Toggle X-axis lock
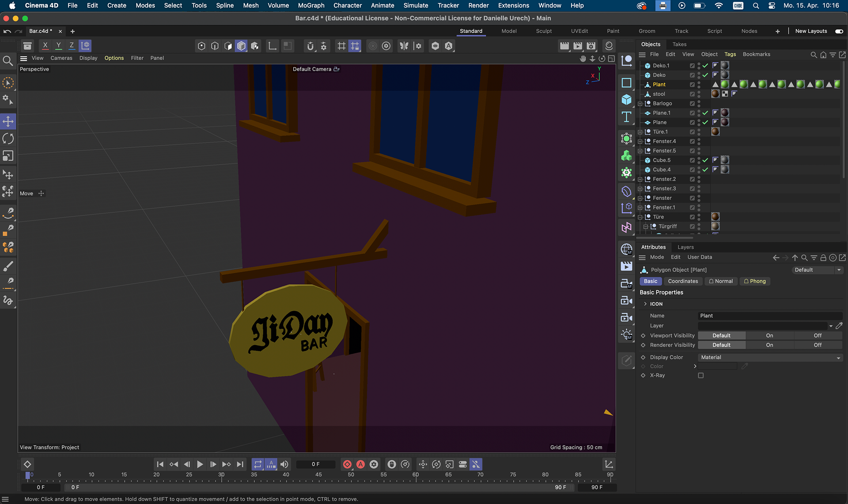The image size is (848, 504). tap(45, 46)
